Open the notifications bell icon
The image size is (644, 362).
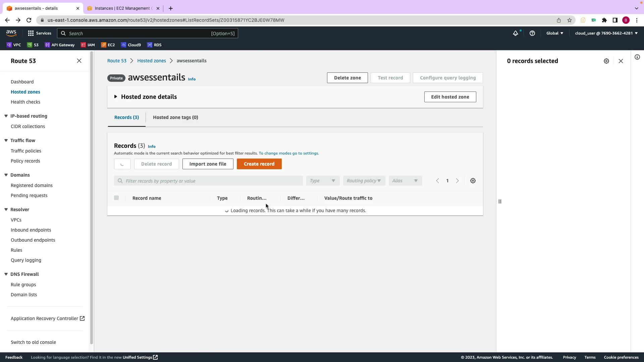[x=515, y=33]
